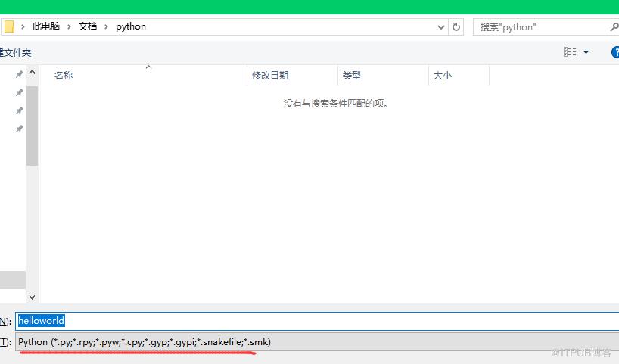Click first pin icon in navigation pane

click(19, 74)
